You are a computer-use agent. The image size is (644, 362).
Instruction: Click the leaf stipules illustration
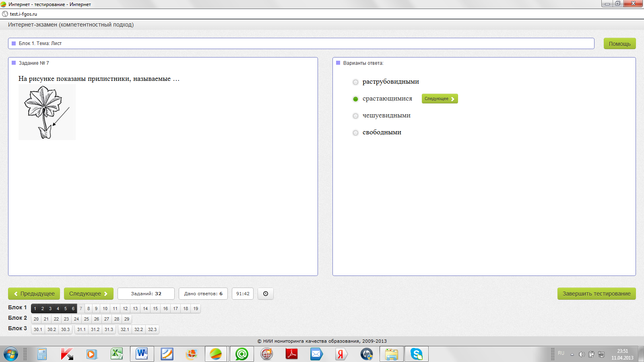[47, 113]
